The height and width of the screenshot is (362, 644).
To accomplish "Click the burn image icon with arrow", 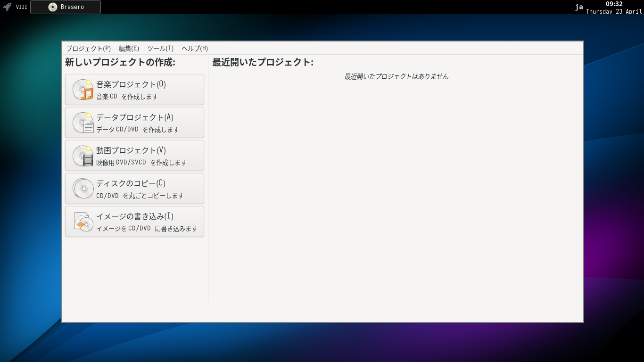I will pos(83,222).
